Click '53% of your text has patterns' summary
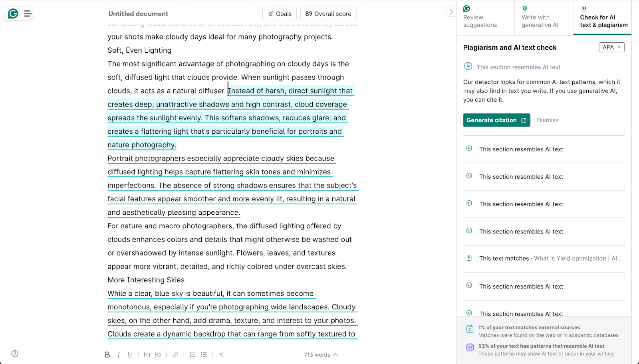This screenshot has width=639, height=364. [541, 346]
